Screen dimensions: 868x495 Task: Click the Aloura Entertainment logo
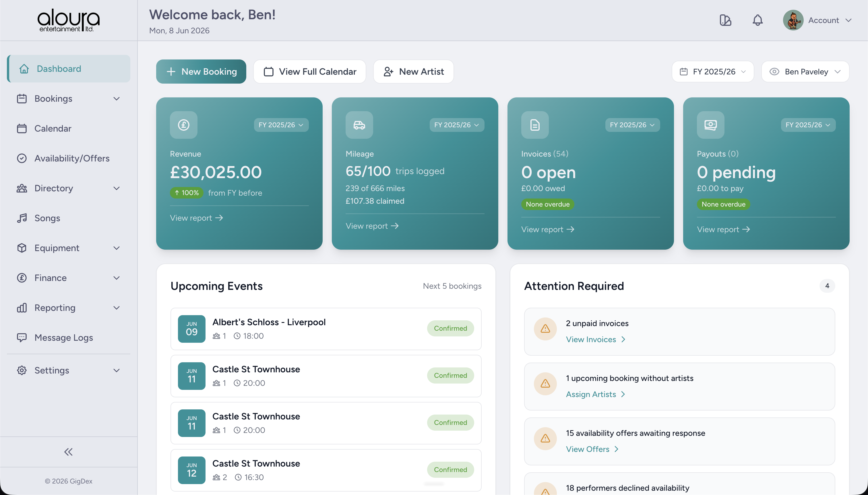coord(69,20)
